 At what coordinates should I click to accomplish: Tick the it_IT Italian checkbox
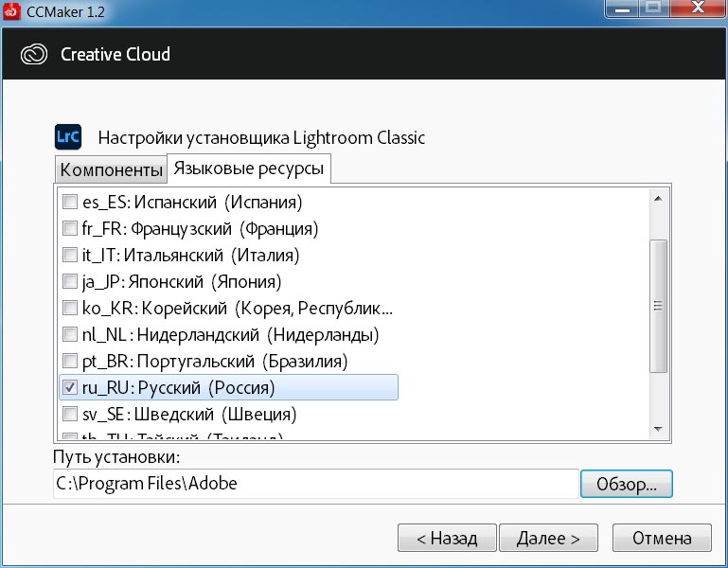pyautogui.click(x=70, y=255)
